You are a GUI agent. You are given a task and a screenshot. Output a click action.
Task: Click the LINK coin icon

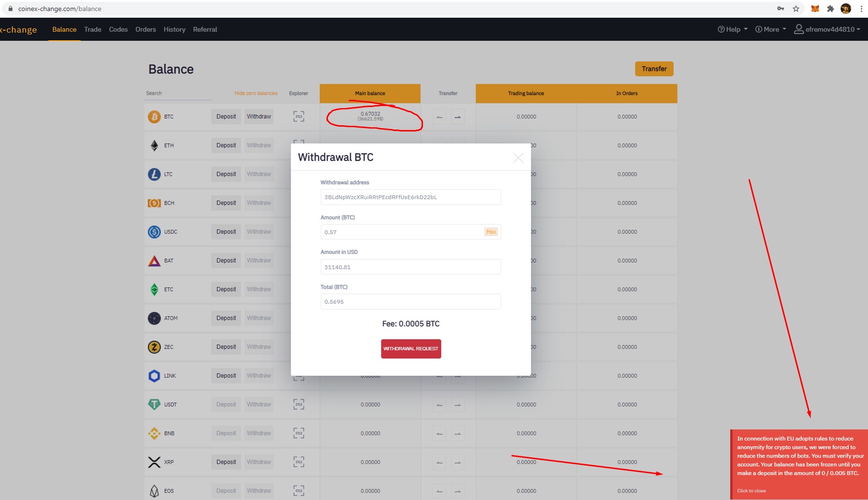(x=154, y=376)
